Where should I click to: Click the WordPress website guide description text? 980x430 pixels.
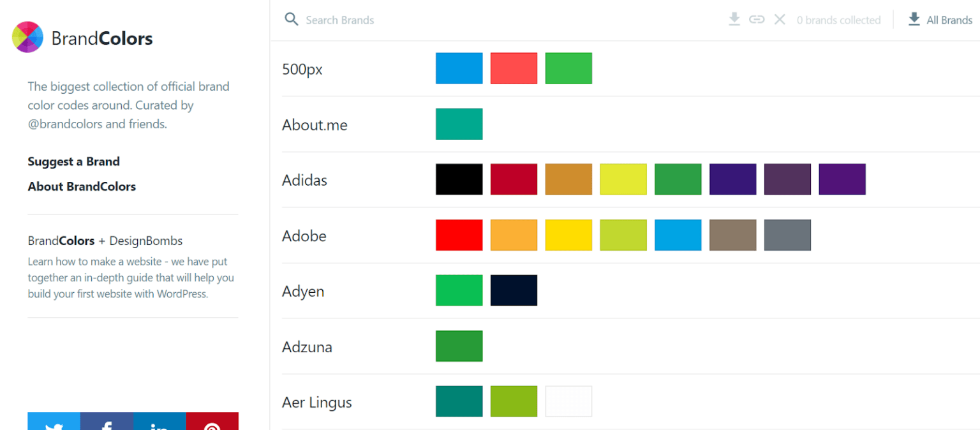(130, 278)
